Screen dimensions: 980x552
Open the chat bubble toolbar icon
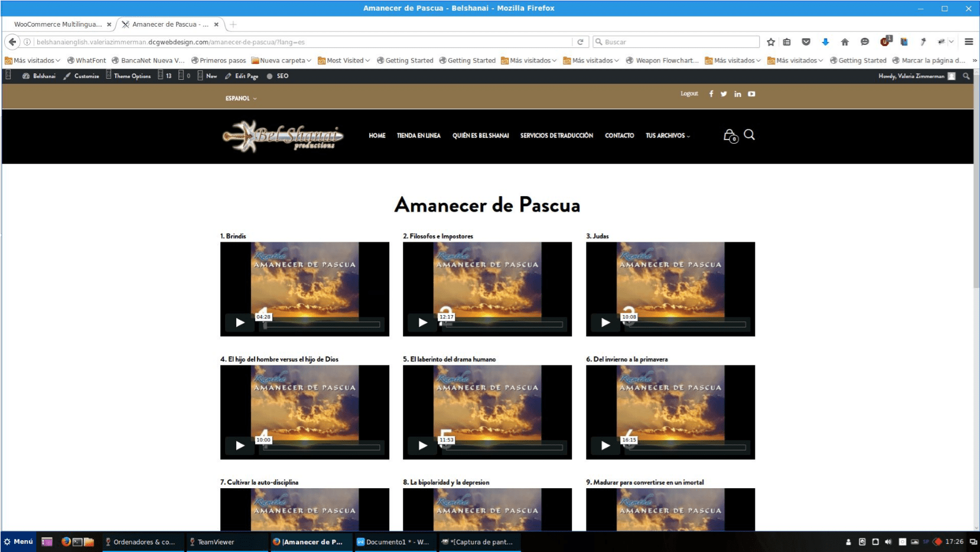[x=865, y=42]
